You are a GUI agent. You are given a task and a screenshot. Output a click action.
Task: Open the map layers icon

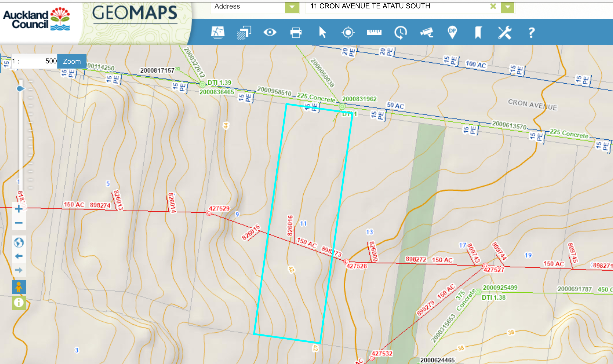[244, 32]
